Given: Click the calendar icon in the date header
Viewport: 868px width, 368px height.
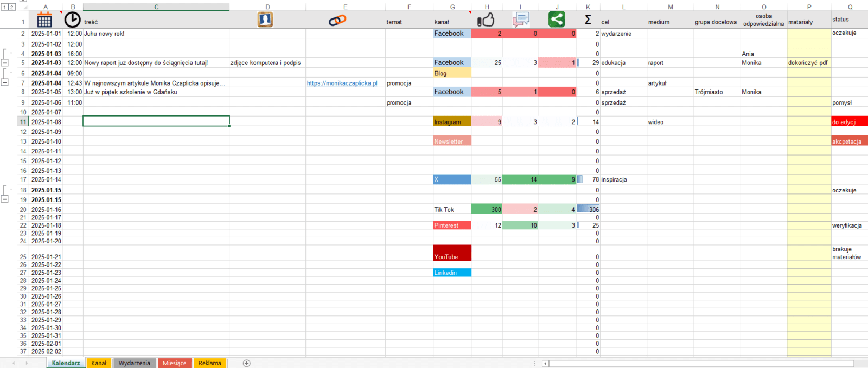Looking at the screenshot, I should pyautogui.click(x=44, y=20).
